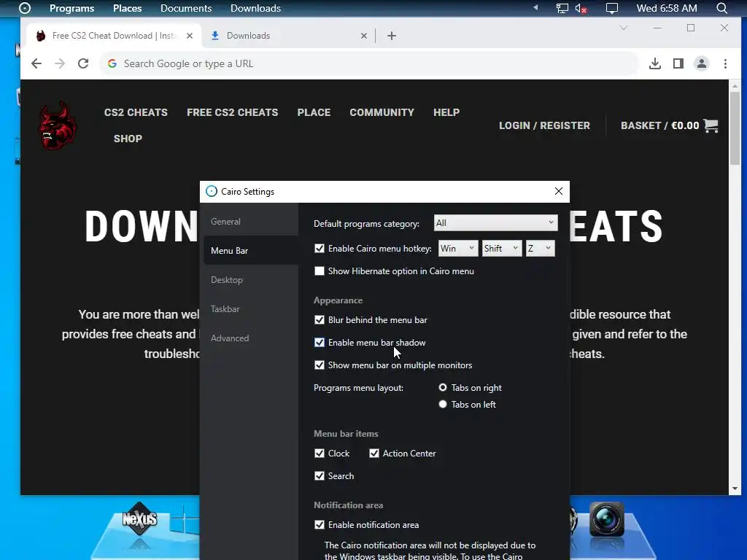Image resolution: width=747 pixels, height=560 pixels.
Task: Click the browser page vertical scrollbar
Action: click(x=735, y=128)
